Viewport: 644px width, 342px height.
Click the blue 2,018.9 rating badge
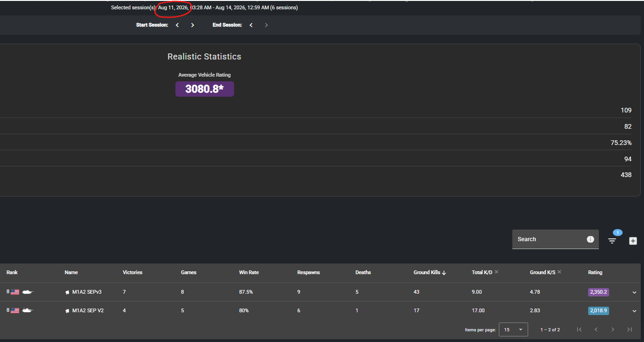coord(598,310)
